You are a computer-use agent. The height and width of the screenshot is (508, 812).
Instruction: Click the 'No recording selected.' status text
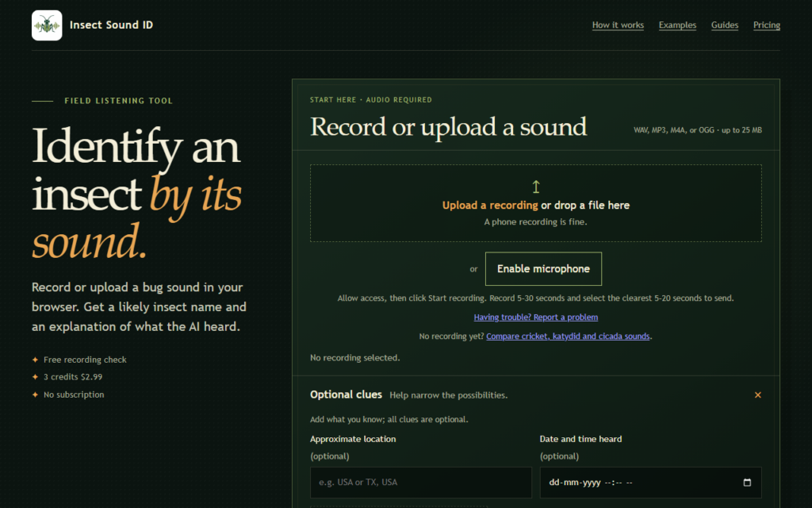click(x=354, y=358)
